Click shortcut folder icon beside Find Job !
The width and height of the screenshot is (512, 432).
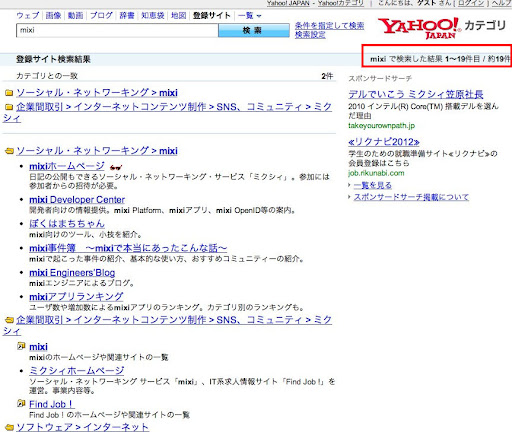click(21, 404)
